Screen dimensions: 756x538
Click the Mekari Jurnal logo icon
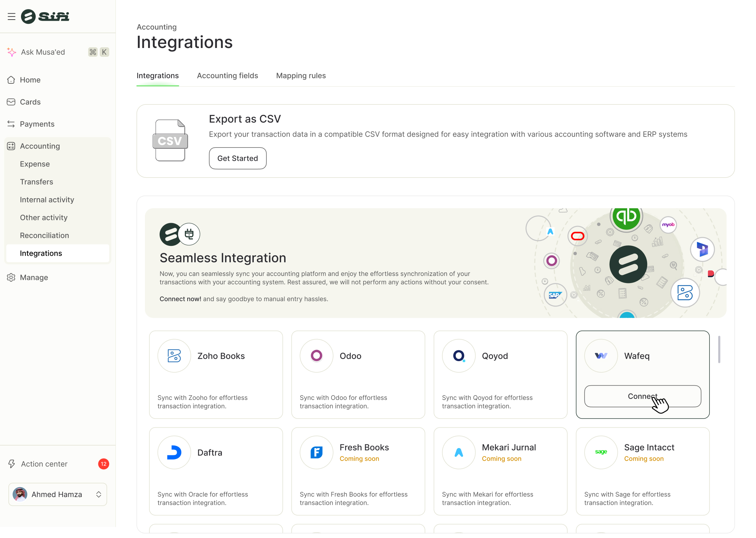(459, 453)
